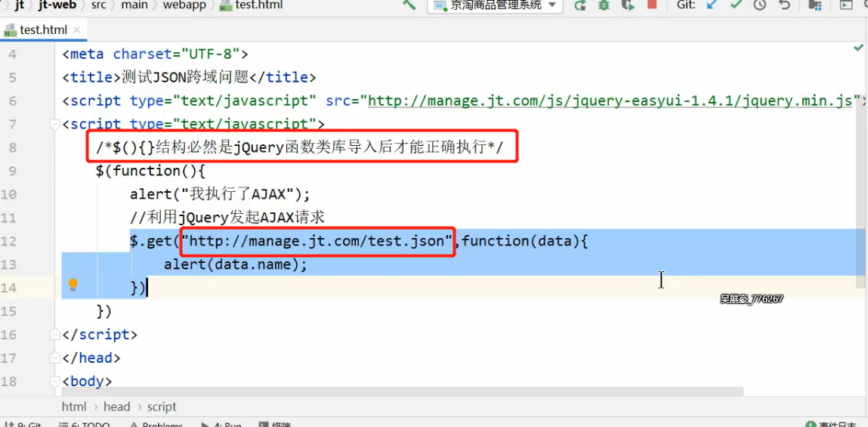The width and height of the screenshot is (868, 427).
Task: Open the 终端 terminal tool window
Action: (275, 424)
